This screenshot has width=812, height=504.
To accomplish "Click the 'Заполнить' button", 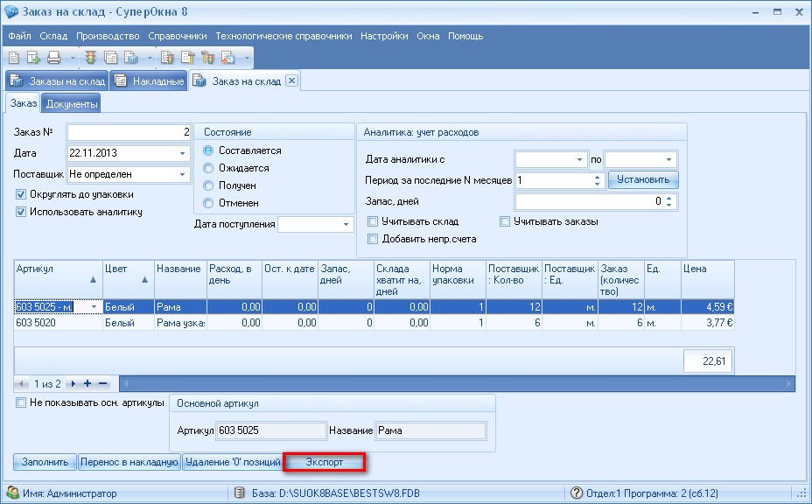I will click(x=45, y=462).
